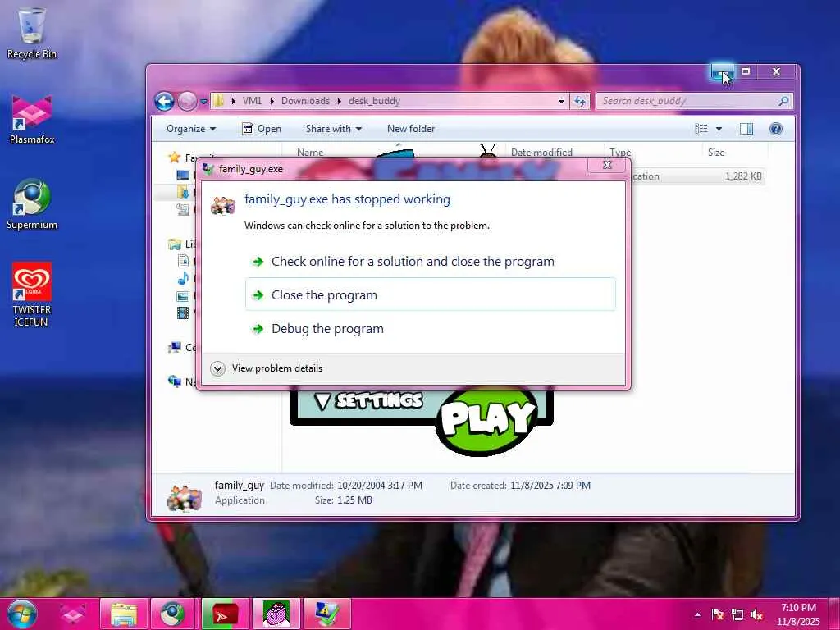Click the Explorer Back navigation button
The width and height of the screenshot is (840, 630).
[x=164, y=101]
